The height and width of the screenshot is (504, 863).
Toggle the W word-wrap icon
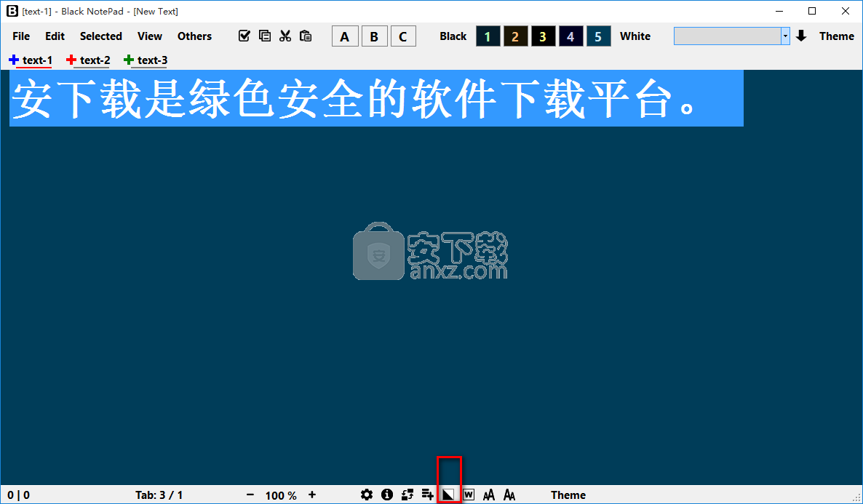coord(469,495)
